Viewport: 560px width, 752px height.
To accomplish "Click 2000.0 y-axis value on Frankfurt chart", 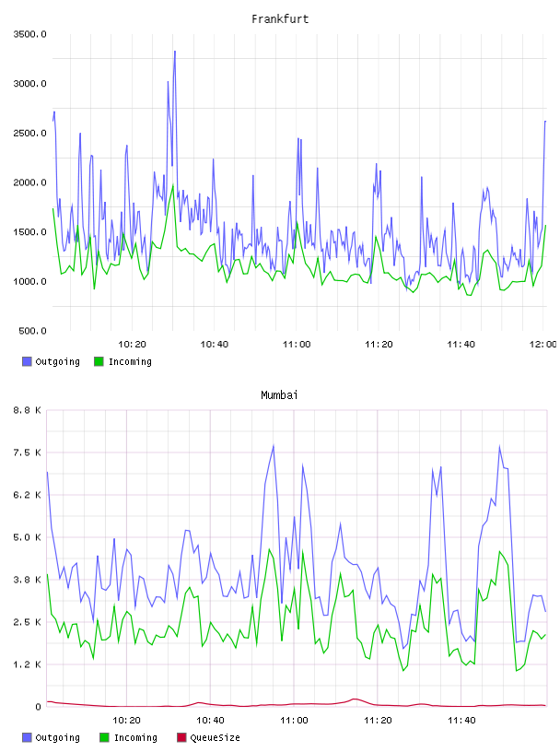I will [29, 182].
